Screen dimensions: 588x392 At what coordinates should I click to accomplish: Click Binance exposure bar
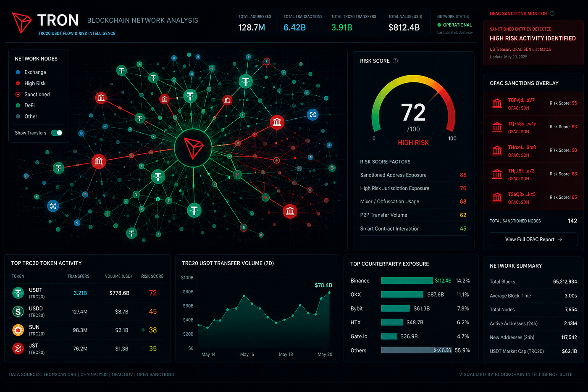(407, 281)
